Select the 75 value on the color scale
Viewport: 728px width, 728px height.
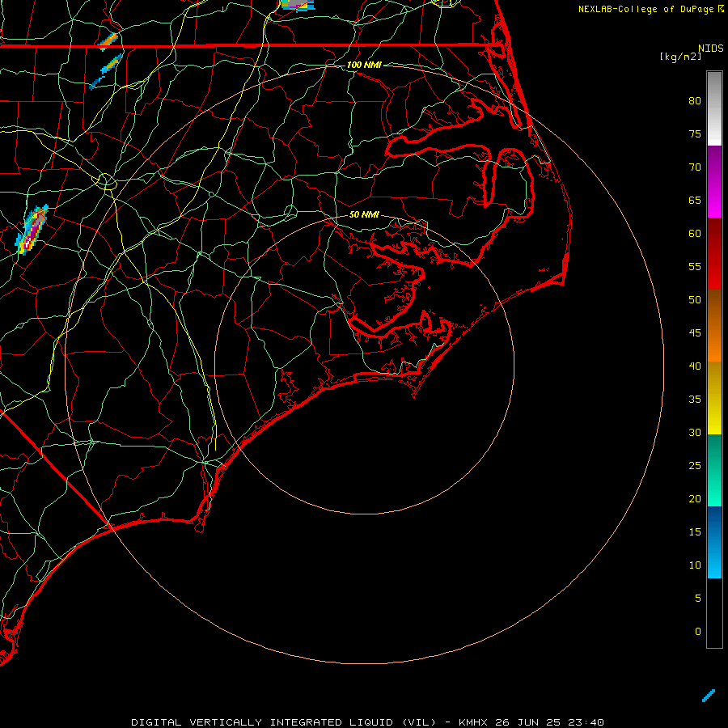(695, 134)
